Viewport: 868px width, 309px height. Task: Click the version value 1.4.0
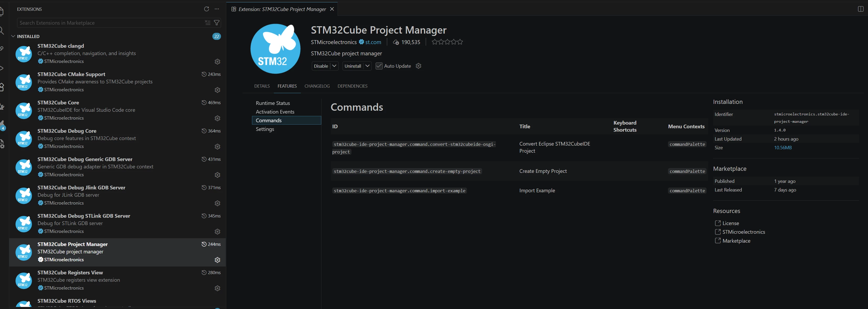780,130
